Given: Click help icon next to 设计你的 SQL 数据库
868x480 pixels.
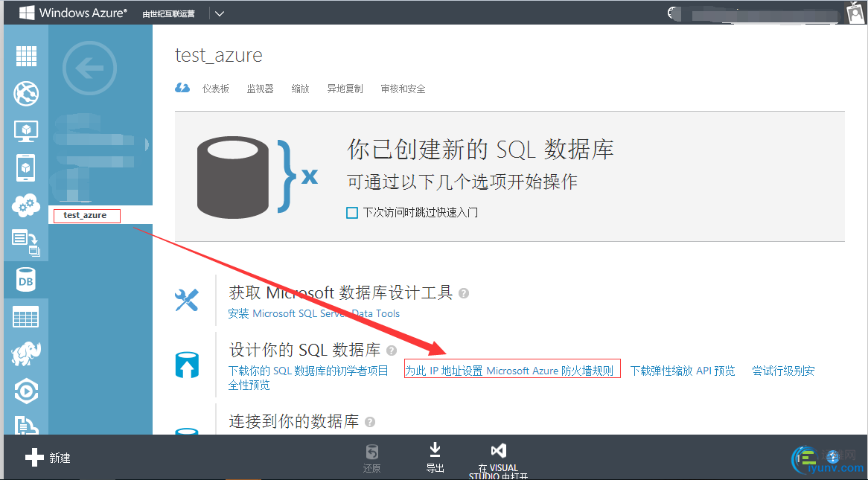Looking at the screenshot, I should coord(392,351).
